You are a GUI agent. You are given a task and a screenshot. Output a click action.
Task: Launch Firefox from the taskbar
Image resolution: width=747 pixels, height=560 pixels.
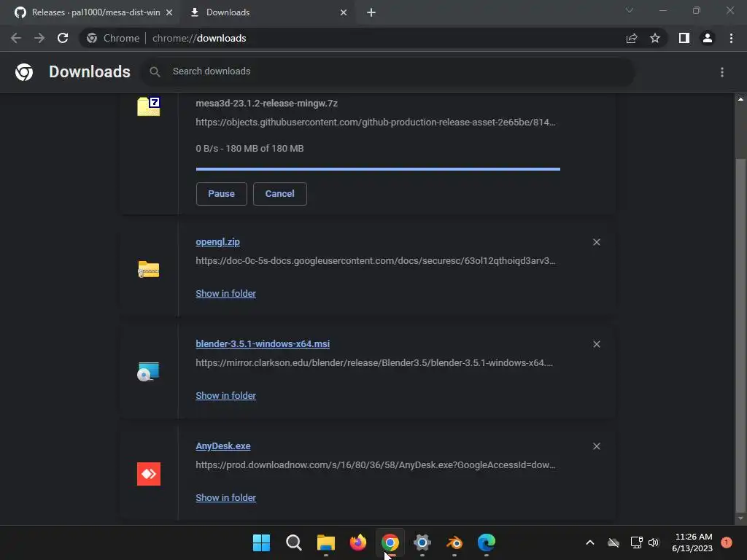(357, 542)
